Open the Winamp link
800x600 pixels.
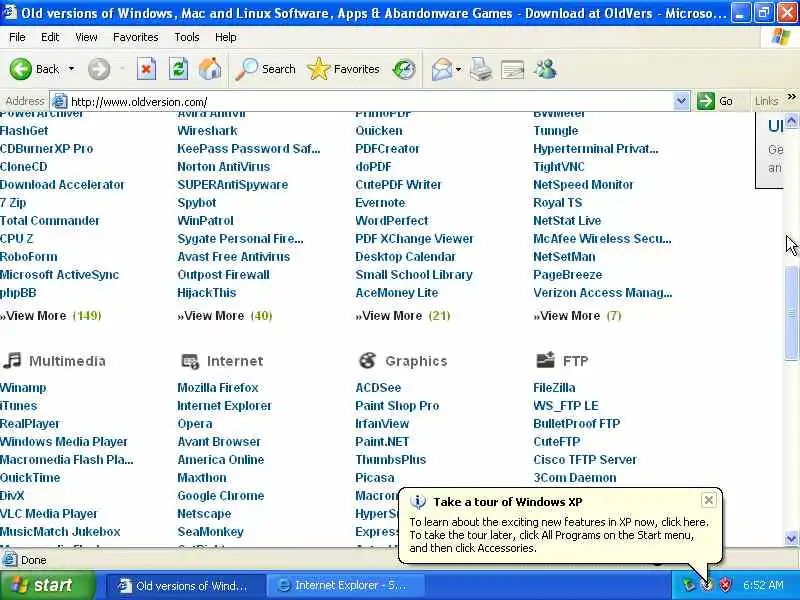(23, 388)
